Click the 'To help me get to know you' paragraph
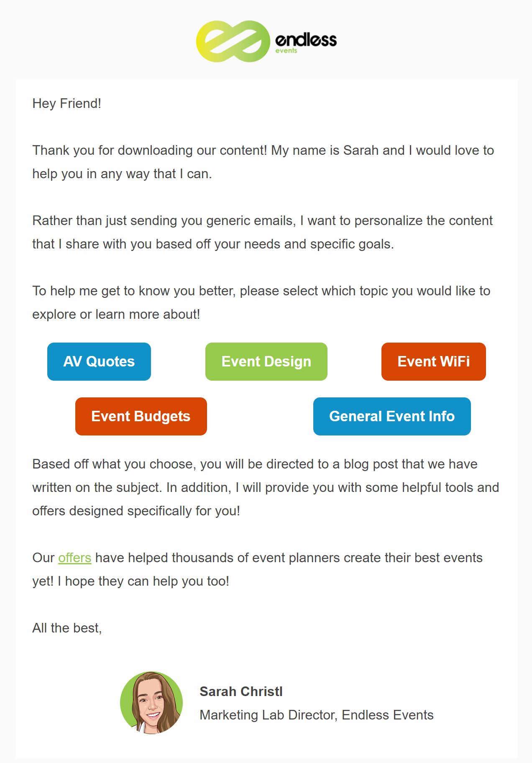532x763 pixels. tap(261, 302)
